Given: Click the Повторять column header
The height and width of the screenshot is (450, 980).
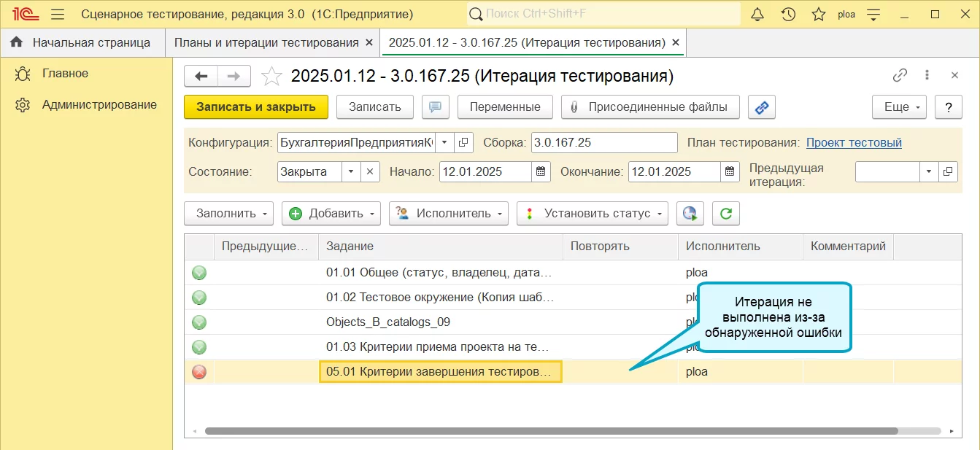Looking at the screenshot, I should tap(621, 247).
